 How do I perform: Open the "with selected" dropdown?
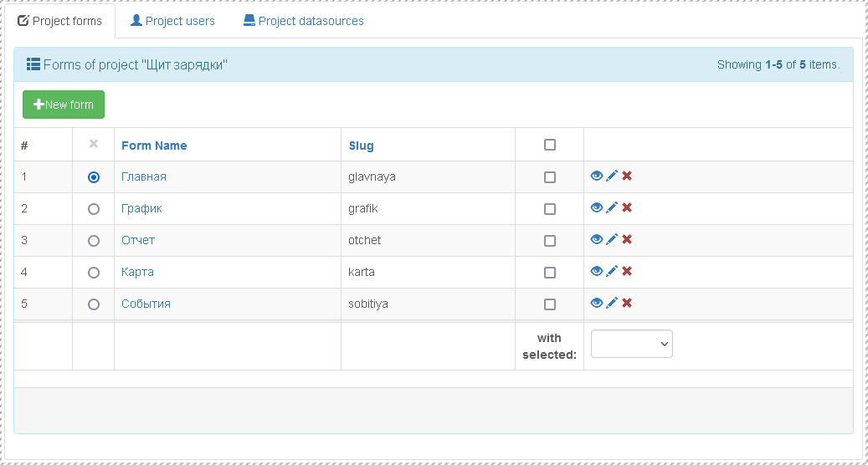[x=632, y=344]
